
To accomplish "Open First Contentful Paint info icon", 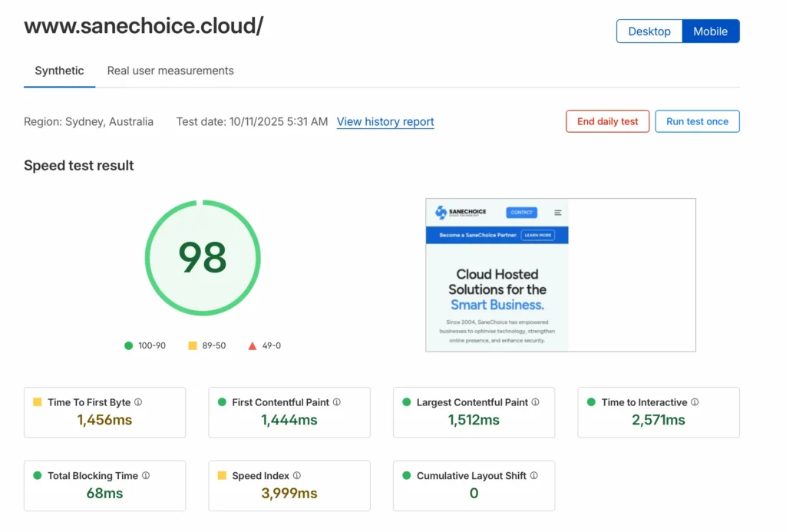I will point(337,402).
